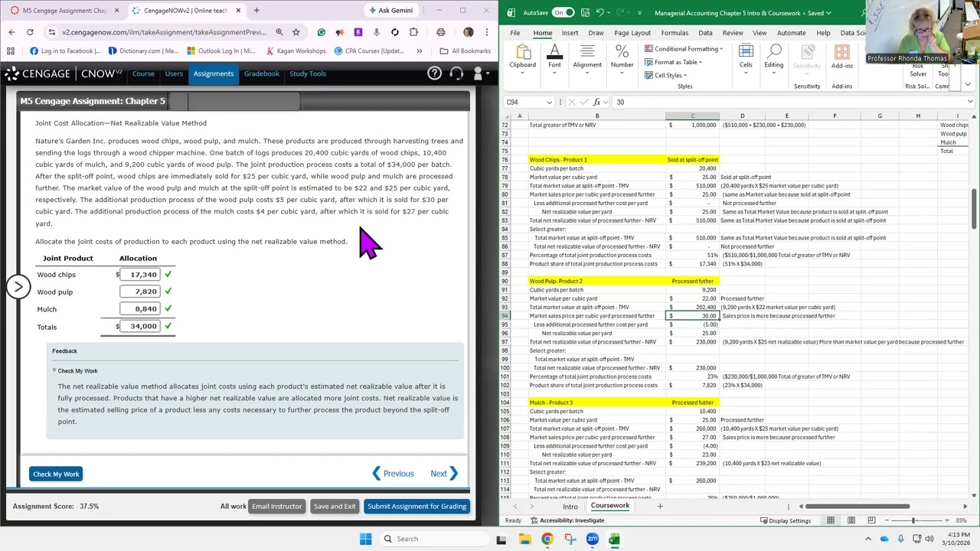The width and height of the screenshot is (980, 551).
Task: Click the Excel horizontal scrollbar
Action: (856, 507)
